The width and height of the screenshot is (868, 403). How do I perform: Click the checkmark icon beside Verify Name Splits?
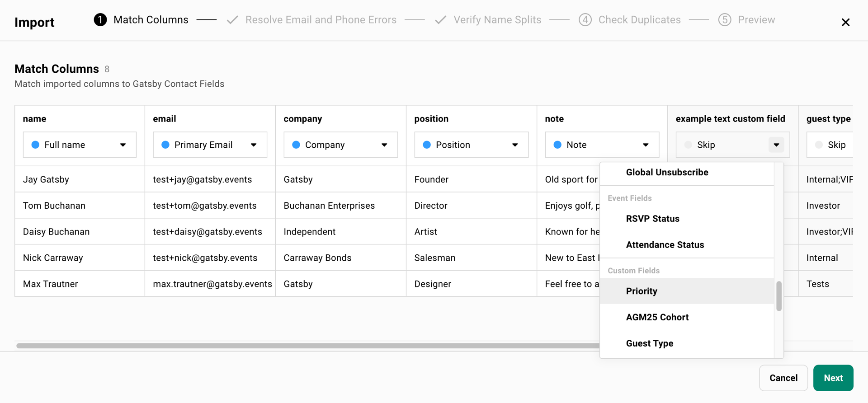point(440,20)
